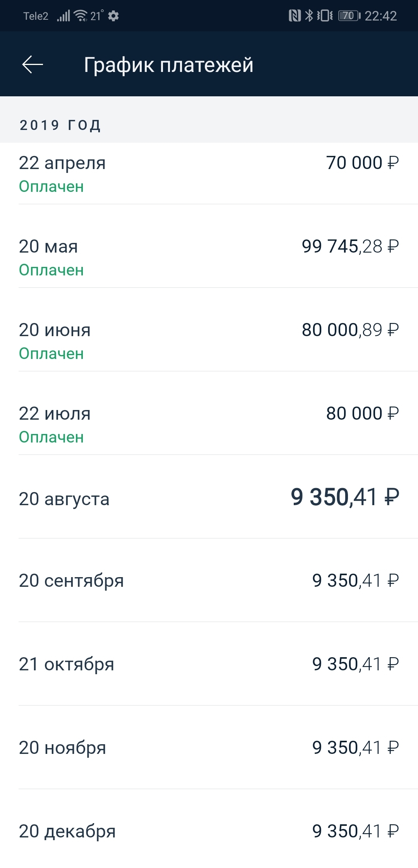Tap the settings gear in status bar

[x=113, y=16]
